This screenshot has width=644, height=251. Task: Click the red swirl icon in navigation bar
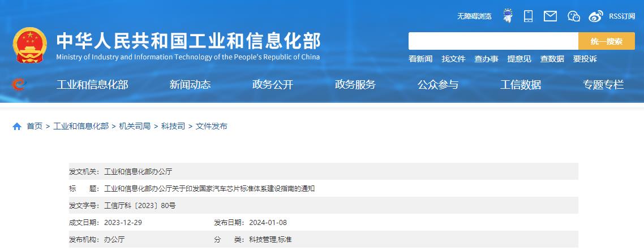pyautogui.click(x=19, y=85)
